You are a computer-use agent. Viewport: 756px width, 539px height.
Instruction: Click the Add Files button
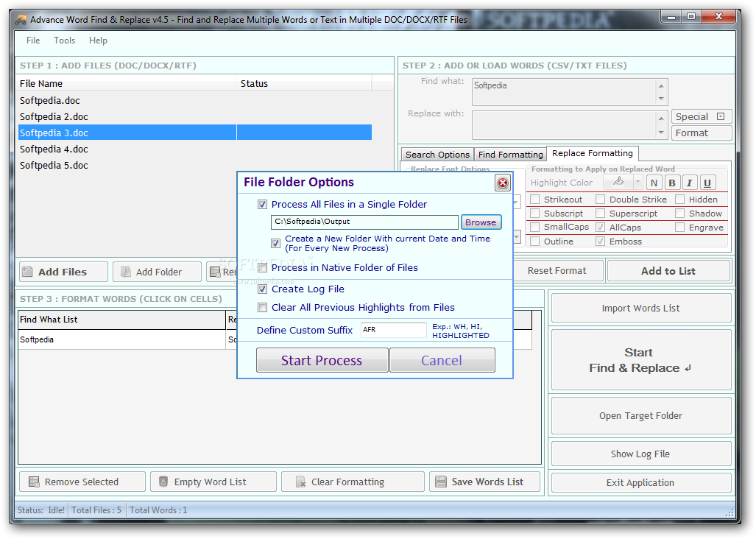pos(63,272)
